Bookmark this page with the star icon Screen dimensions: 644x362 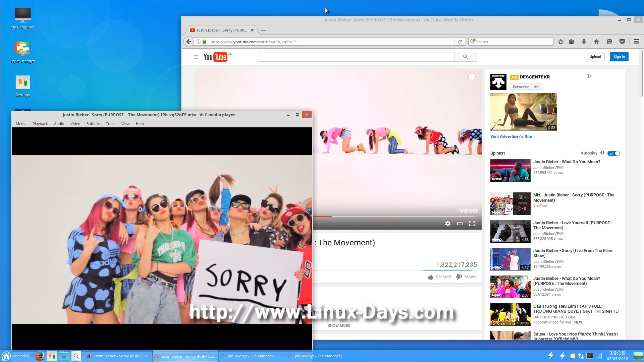coord(560,42)
